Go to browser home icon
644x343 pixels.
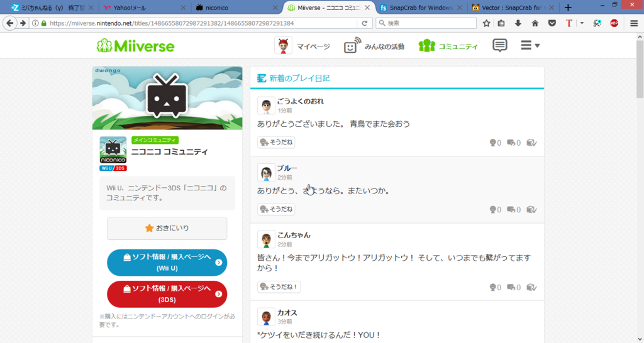click(535, 23)
